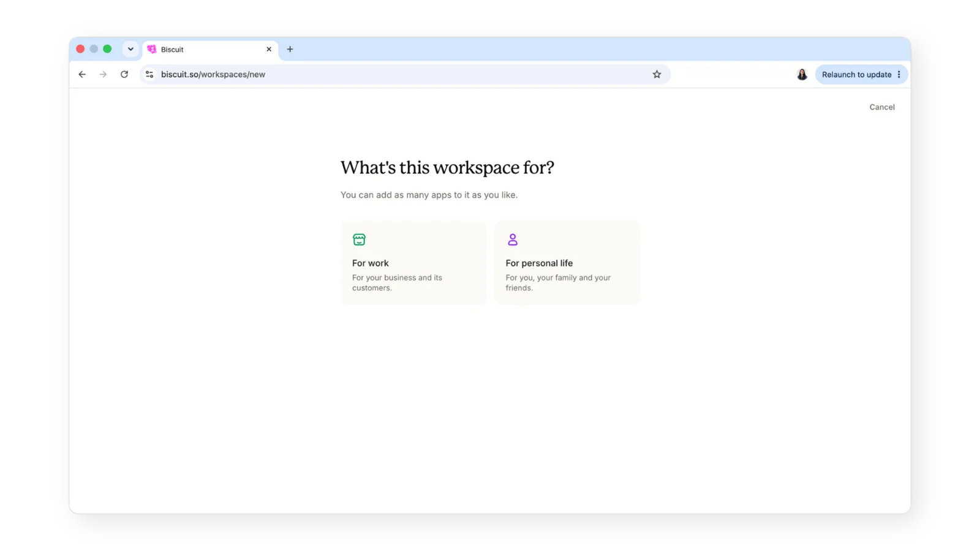Open site information icon in address bar

(x=149, y=74)
